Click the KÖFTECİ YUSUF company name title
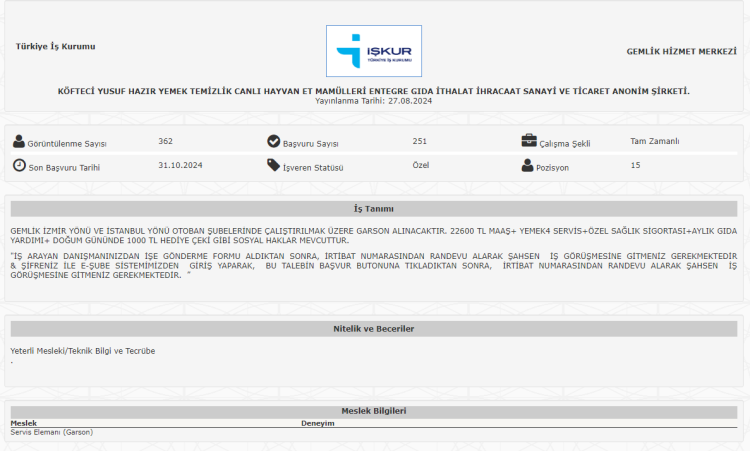 tap(374, 91)
